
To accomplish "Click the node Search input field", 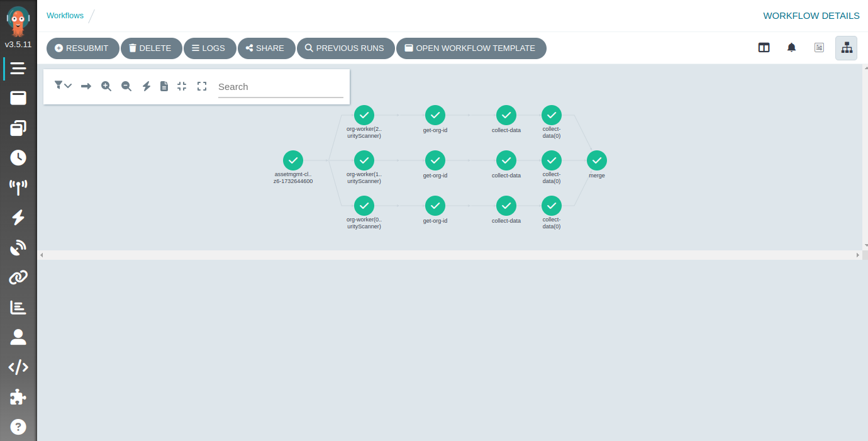I will click(x=280, y=87).
